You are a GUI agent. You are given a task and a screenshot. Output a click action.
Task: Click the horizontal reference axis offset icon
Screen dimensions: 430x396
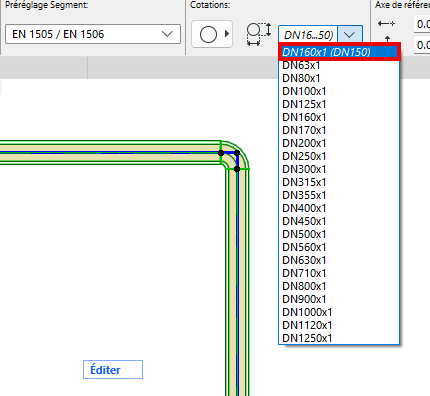click(386, 23)
